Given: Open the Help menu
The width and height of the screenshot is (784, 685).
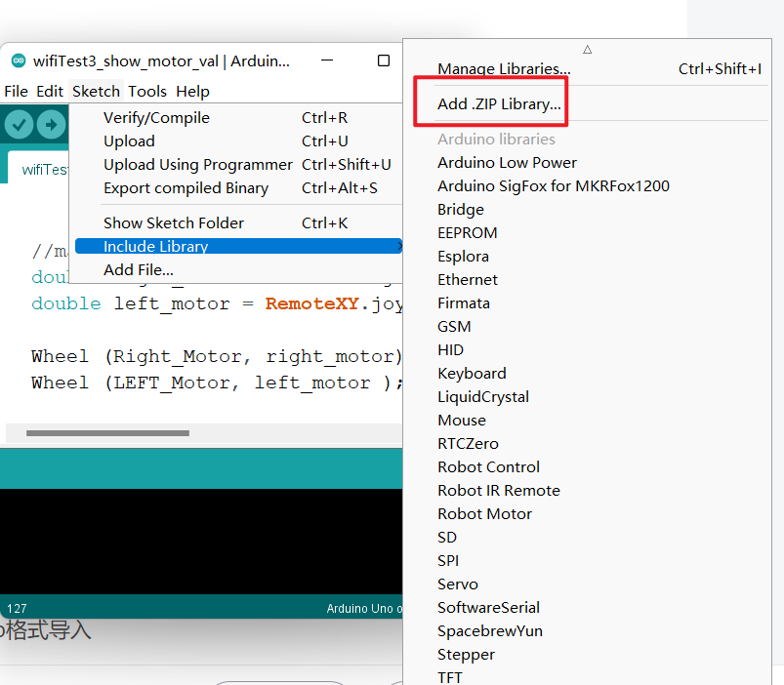Looking at the screenshot, I should (192, 92).
